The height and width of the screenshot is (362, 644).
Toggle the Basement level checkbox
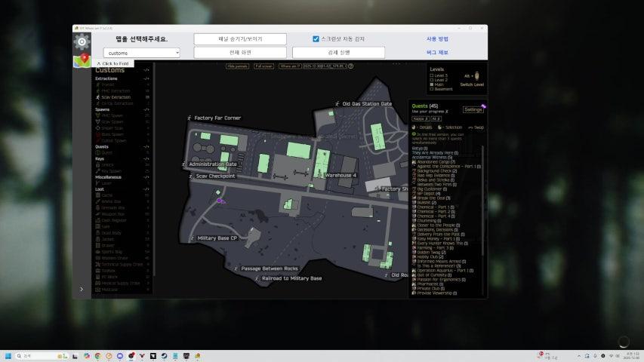tap(431, 89)
